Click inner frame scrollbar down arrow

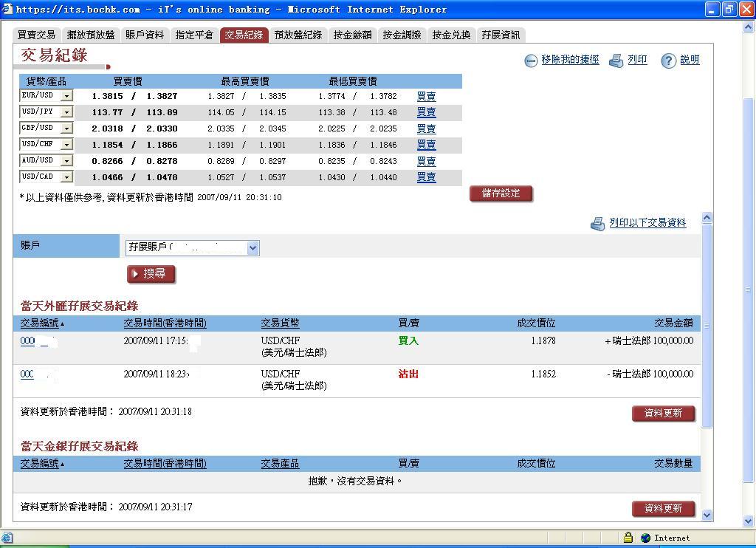tap(707, 516)
